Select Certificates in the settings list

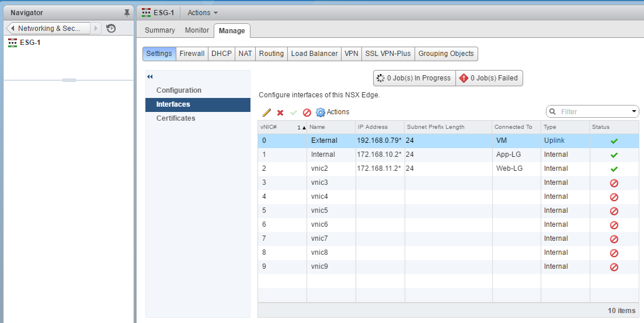tap(176, 118)
